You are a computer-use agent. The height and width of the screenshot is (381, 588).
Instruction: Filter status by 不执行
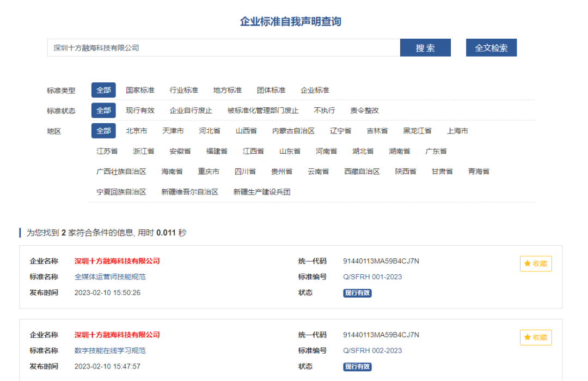(324, 110)
